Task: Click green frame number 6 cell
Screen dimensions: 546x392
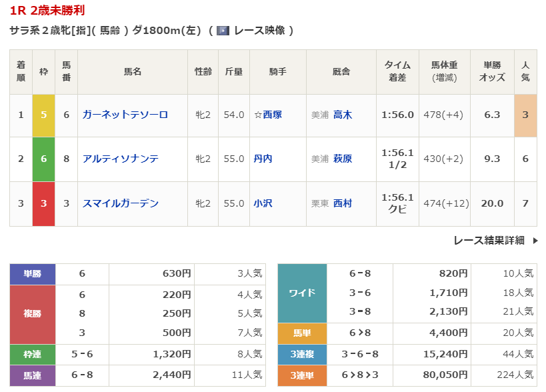Action: point(43,159)
